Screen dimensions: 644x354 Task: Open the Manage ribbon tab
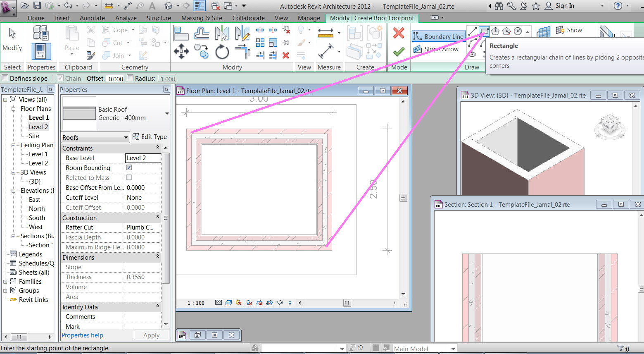(309, 18)
